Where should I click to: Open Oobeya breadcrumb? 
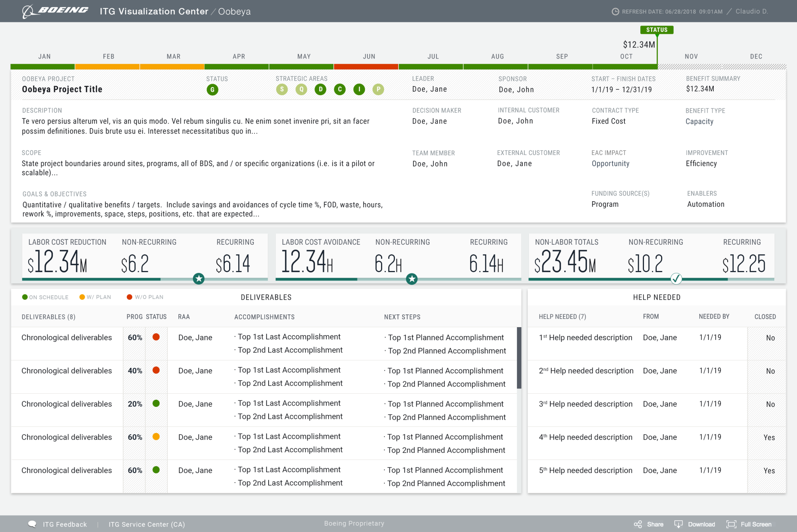[234, 12]
